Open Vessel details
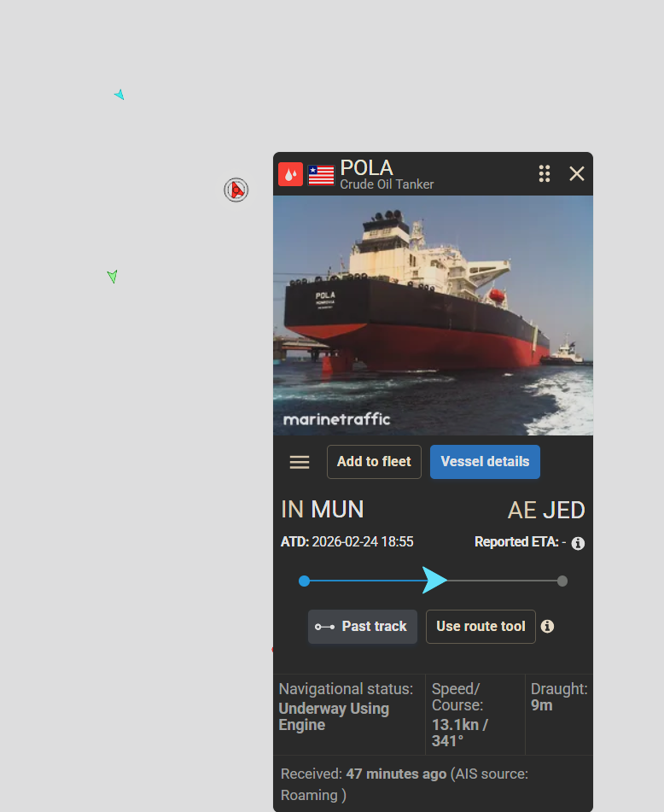The width and height of the screenshot is (664, 812). [x=485, y=462]
